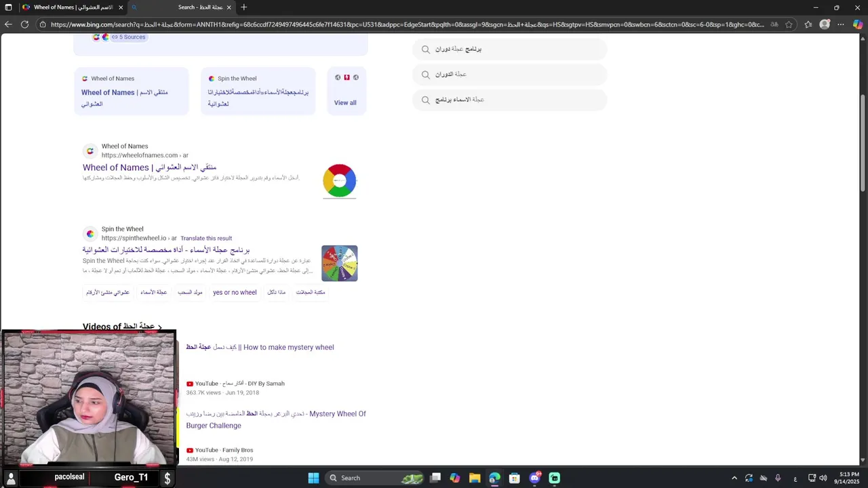
Task: Click the مولد السحب sitelink chip
Action: [x=190, y=293]
